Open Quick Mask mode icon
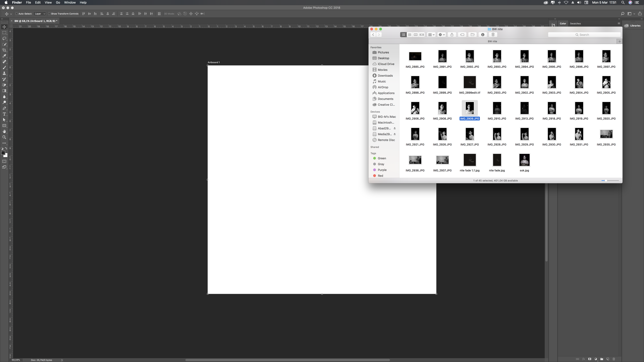Viewport: 644px width, 362px height. click(x=4, y=161)
